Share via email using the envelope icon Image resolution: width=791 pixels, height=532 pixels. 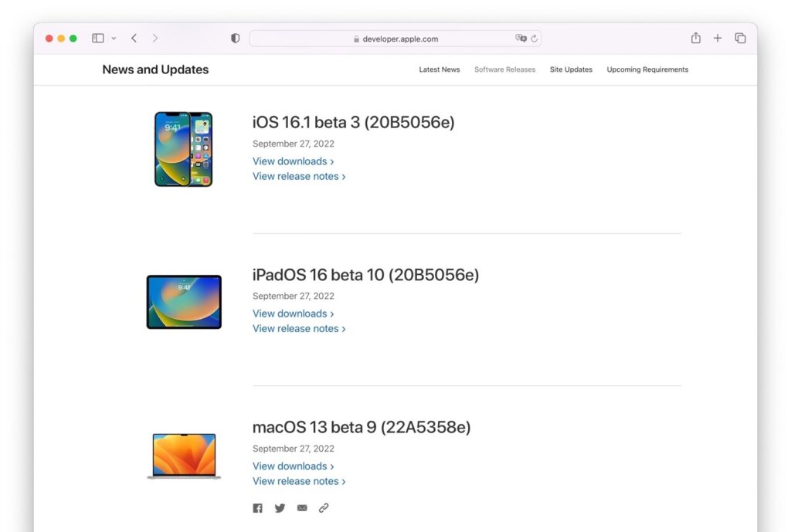302,507
